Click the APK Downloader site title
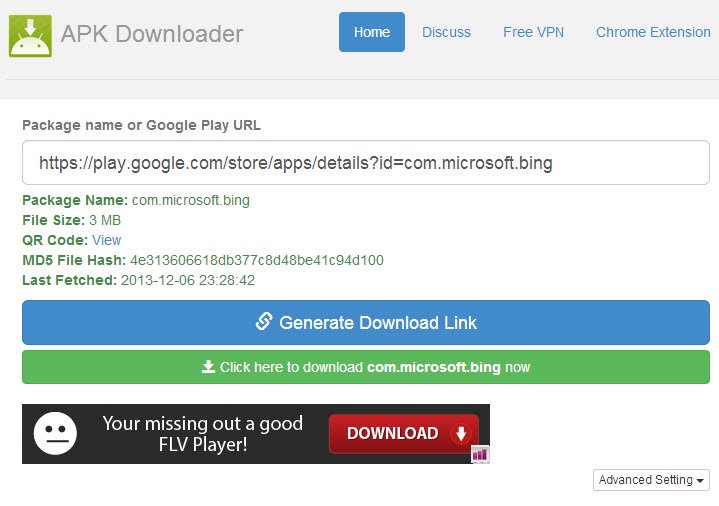Viewport: 719px width, 506px height. pyautogui.click(x=152, y=34)
